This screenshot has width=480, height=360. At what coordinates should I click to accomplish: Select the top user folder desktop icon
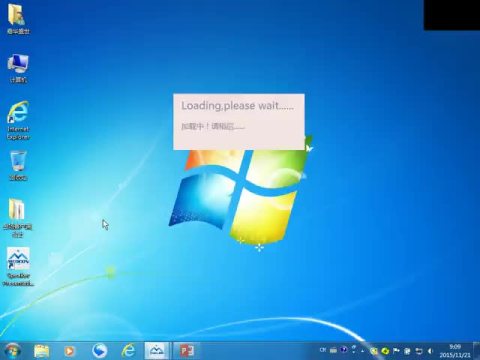[x=18, y=18]
